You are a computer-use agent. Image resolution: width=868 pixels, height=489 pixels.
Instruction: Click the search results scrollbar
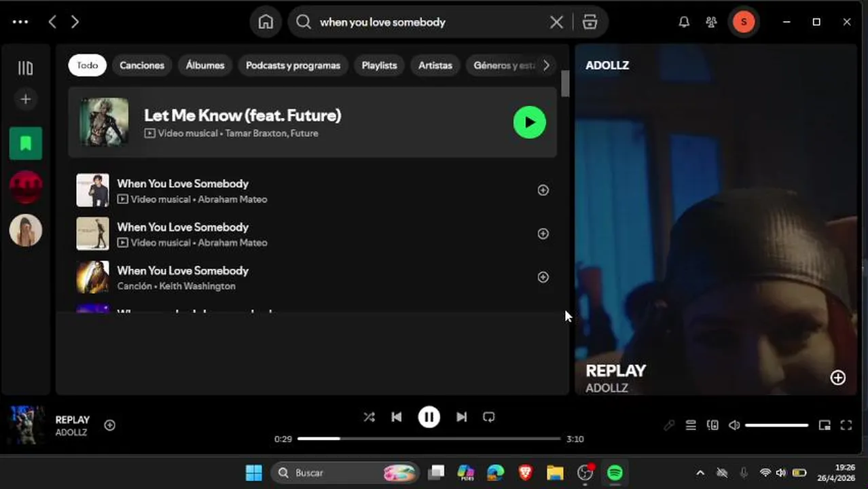pos(565,84)
